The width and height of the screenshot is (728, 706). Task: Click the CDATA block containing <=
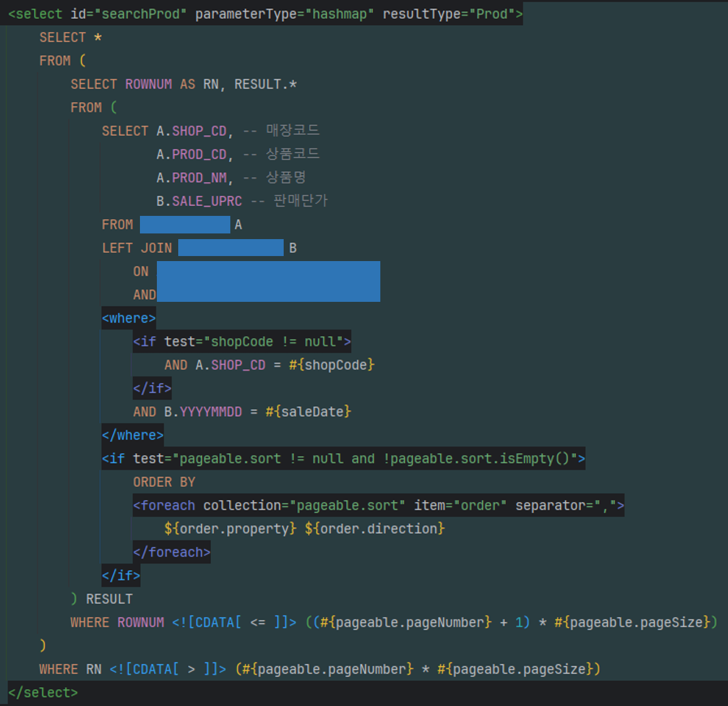click(234, 623)
